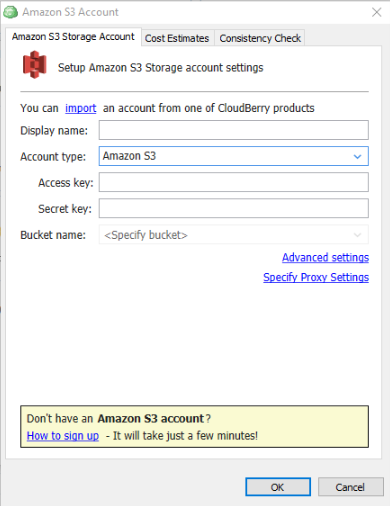The width and height of the screenshot is (390, 506).
Task: Open the Bucket name Specify bucket dropdown
Action: [234, 235]
